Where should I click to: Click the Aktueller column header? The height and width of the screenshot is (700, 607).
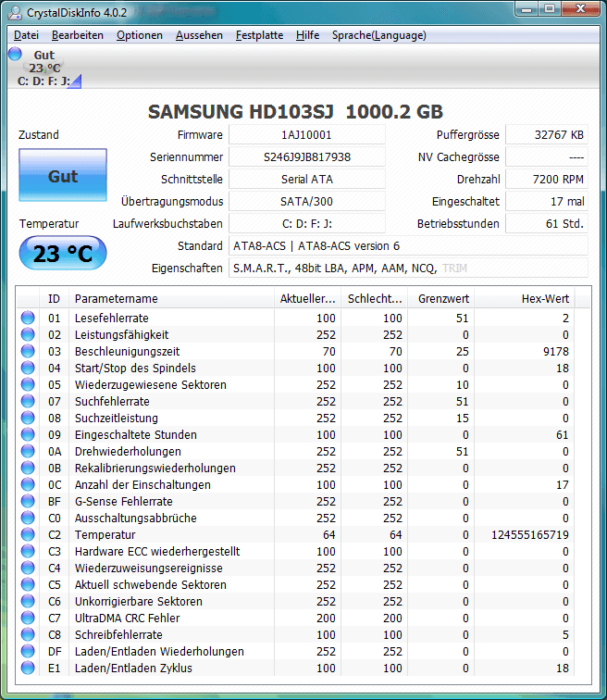click(x=307, y=299)
